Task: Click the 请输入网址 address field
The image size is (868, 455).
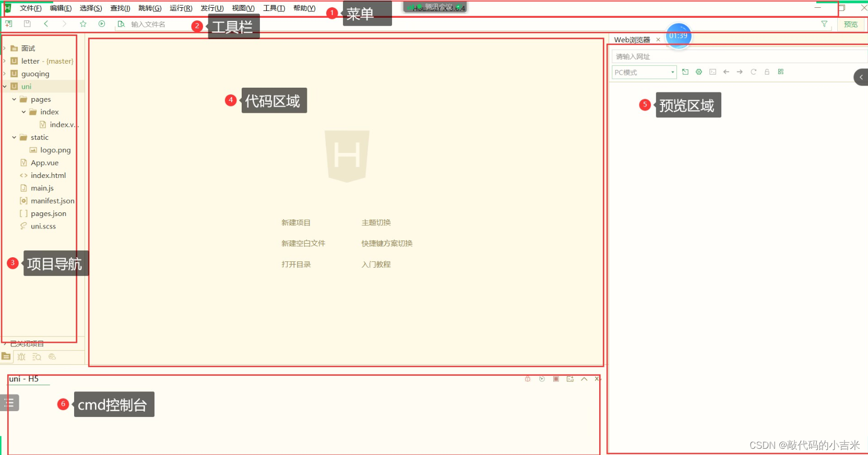Action: 739,56
